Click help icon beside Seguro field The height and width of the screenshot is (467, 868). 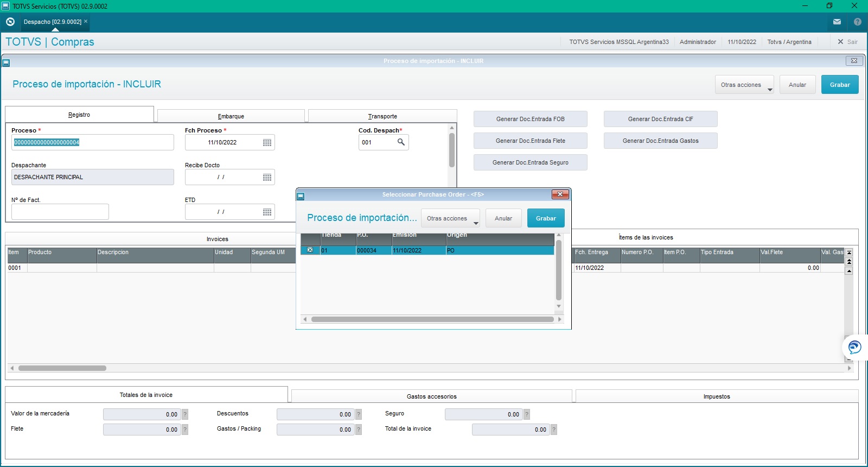click(527, 414)
